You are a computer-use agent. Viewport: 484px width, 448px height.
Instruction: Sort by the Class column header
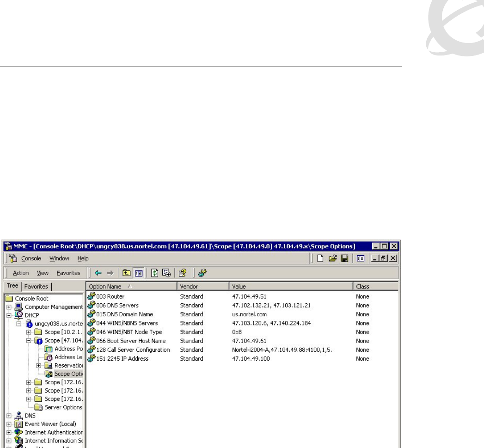tap(375, 286)
